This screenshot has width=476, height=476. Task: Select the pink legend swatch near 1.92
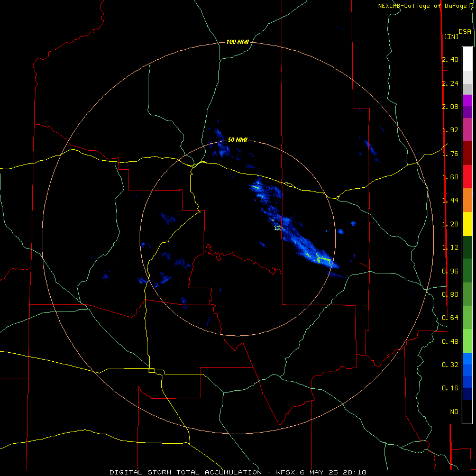467,130
